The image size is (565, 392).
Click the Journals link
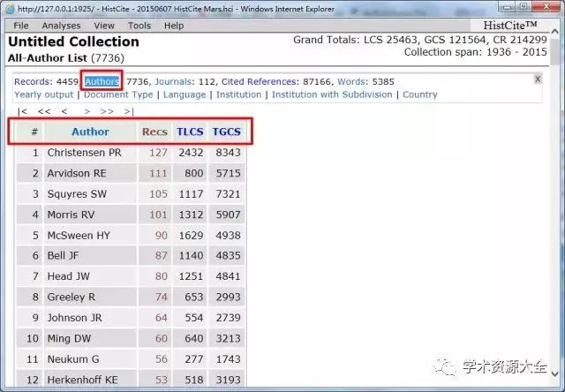click(x=173, y=82)
